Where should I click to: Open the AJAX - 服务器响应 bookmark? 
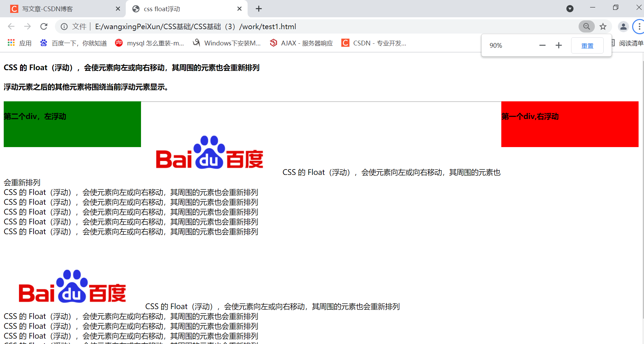pos(301,43)
